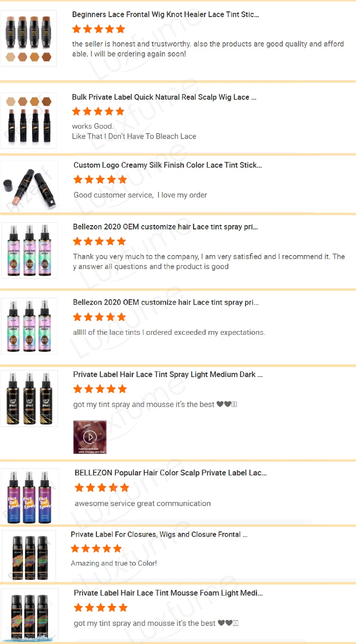Open Private Label Hair Lace Tint Spray link
This screenshot has height=644, width=356.
[x=168, y=375]
